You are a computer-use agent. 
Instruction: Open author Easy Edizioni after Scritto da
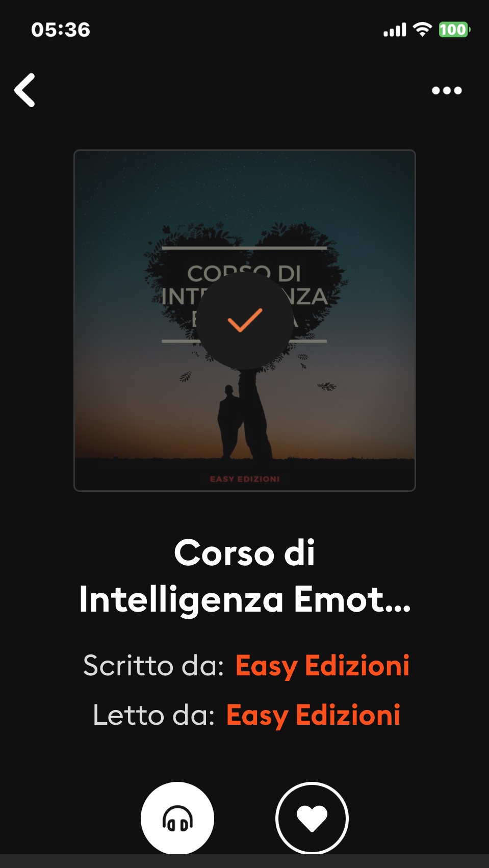click(322, 666)
